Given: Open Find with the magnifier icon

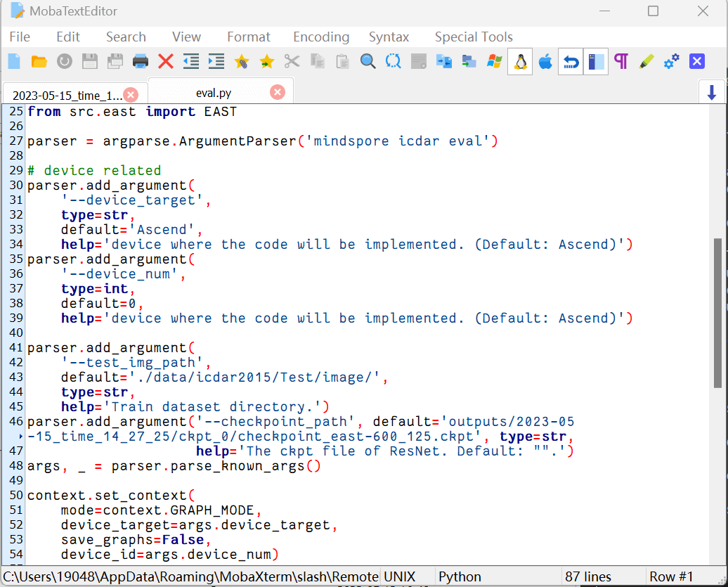Looking at the screenshot, I should point(368,61).
